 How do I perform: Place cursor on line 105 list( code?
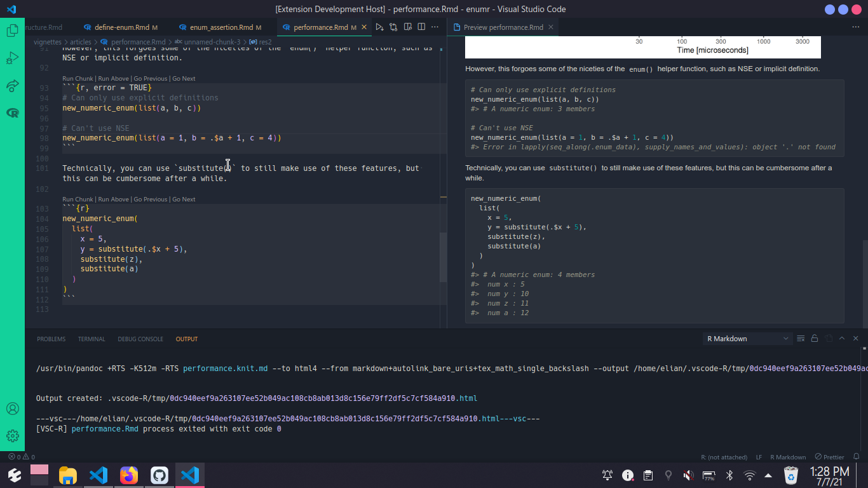tap(83, 229)
